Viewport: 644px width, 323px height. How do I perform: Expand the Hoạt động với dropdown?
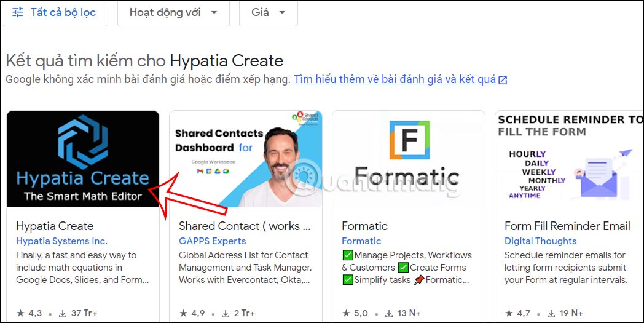pyautogui.click(x=173, y=13)
